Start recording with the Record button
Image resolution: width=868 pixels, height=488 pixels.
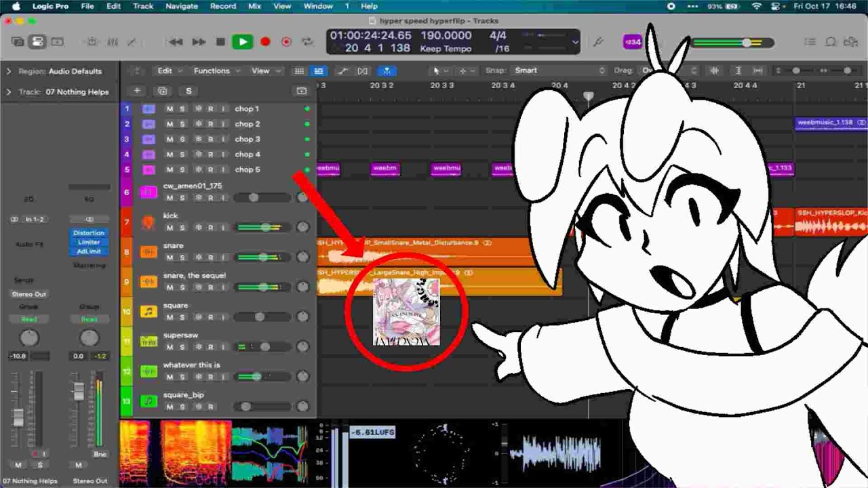[x=265, y=42]
